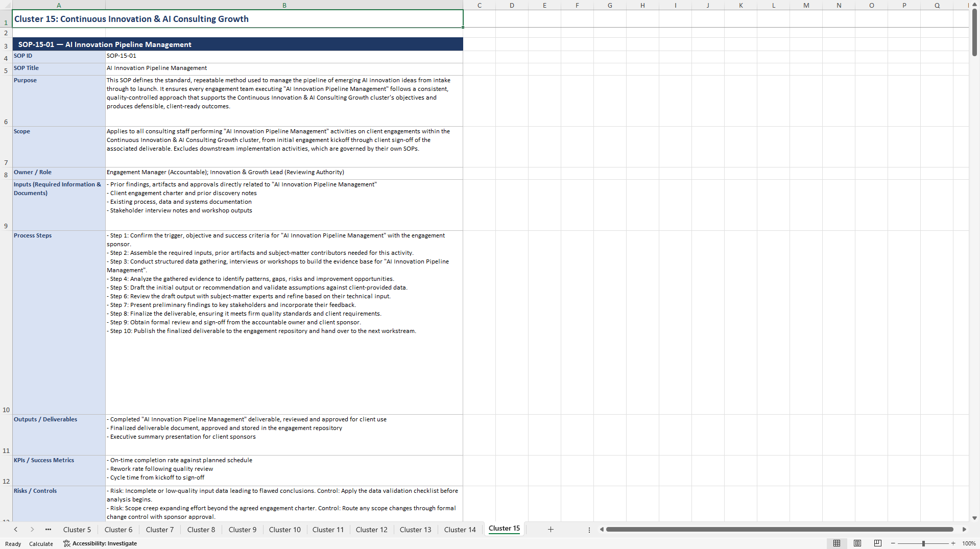Switch to Page Break Preview
The image size is (980, 549).
(878, 543)
